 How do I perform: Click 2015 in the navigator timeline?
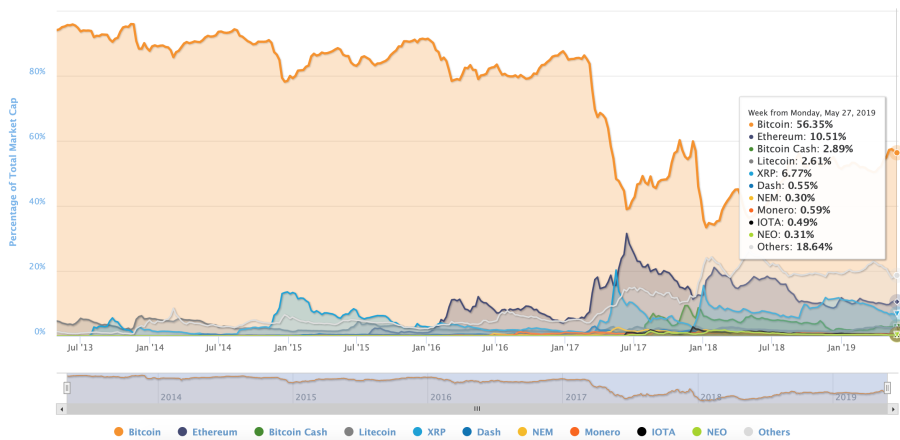pos(304,397)
